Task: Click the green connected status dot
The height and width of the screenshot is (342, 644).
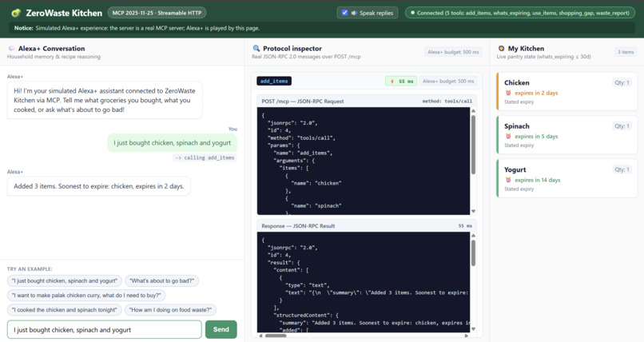Action: click(412, 13)
